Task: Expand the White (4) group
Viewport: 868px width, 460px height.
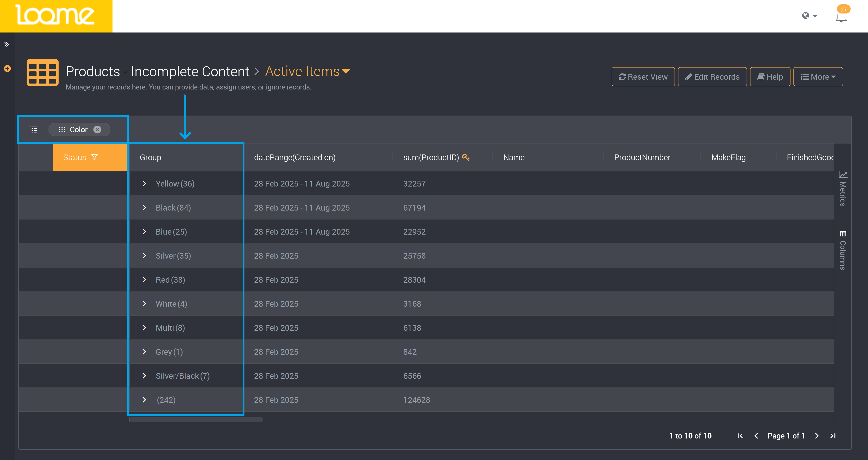Action: point(144,303)
